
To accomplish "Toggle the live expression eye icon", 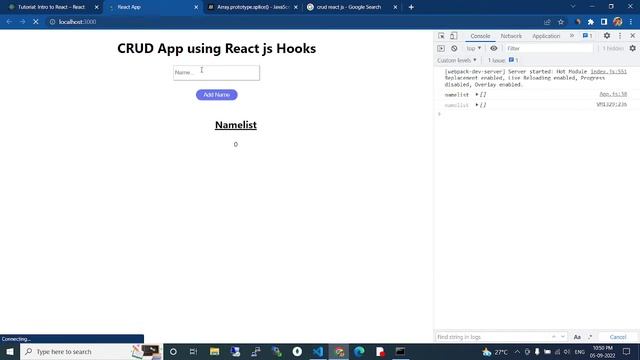I will point(493,48).
